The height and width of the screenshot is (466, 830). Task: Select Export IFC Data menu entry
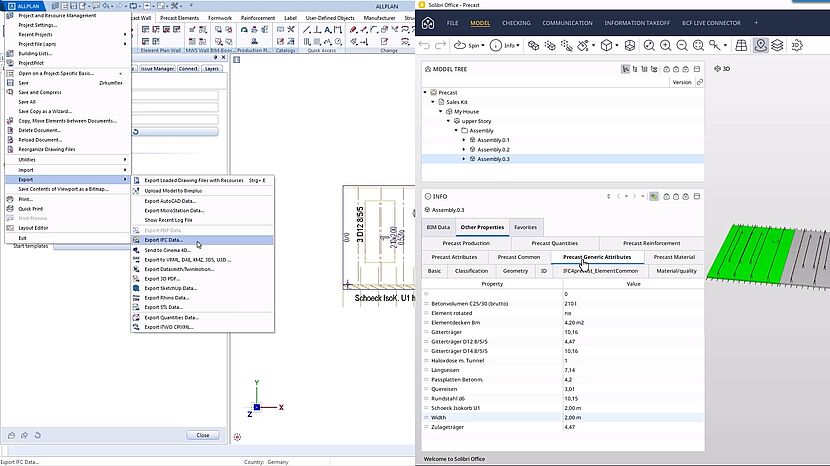[163, 240]
